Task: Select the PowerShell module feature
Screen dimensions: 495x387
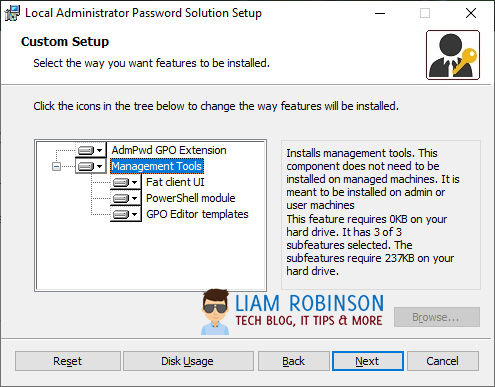Action: click(191, 198)
